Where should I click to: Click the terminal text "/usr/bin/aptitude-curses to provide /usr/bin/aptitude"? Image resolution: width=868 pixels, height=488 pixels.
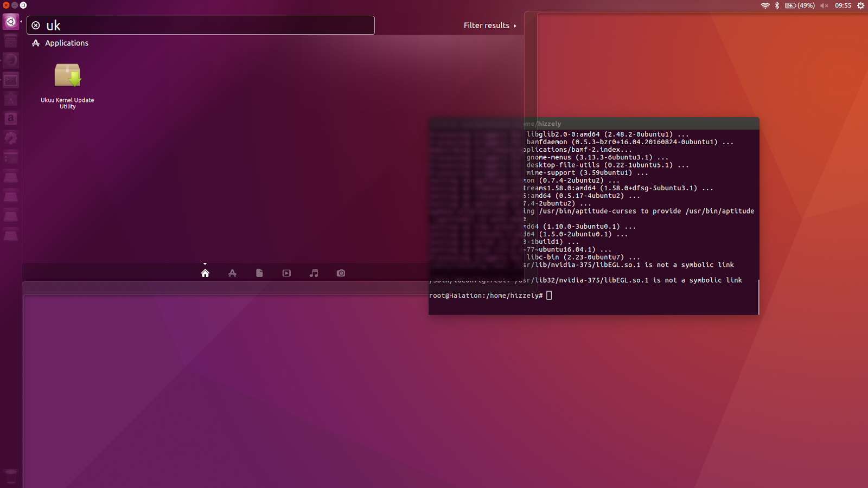coord(647,211)
